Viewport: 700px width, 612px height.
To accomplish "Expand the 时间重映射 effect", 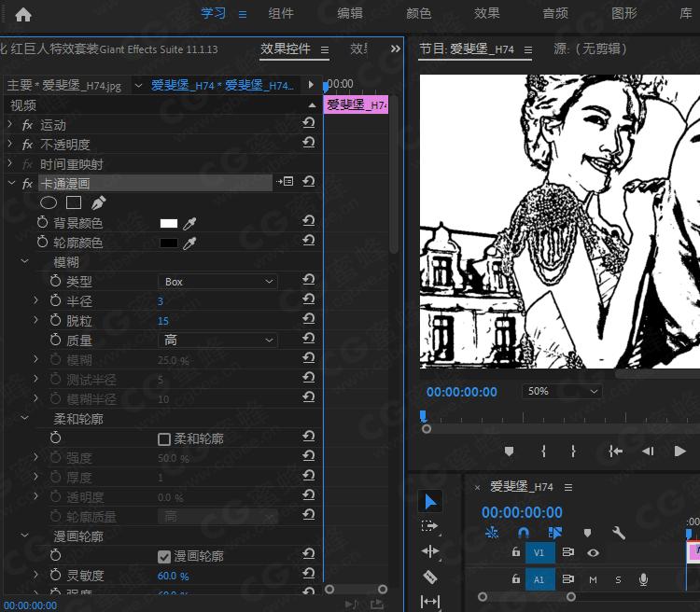I will pyautogui.click(x=10, y=163).
